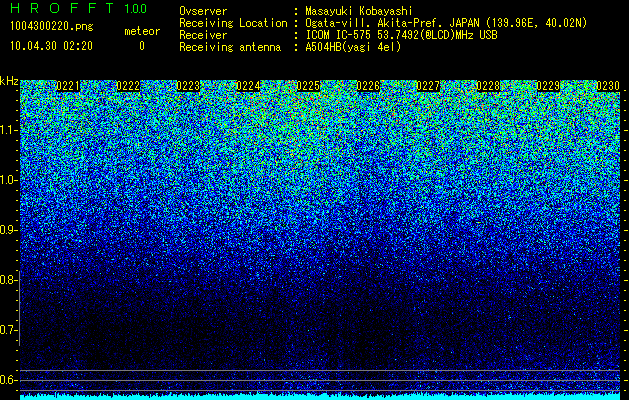This screenshot has width=629, height=400.
Task: Click the 0225 time marker
Action: coord(308,86)
